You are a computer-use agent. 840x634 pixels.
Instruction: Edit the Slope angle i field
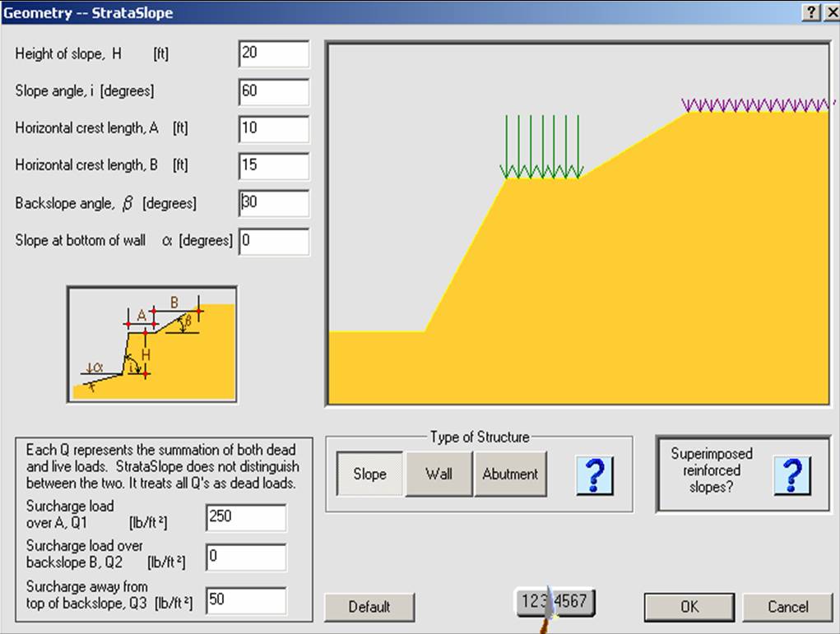(274, 91)
